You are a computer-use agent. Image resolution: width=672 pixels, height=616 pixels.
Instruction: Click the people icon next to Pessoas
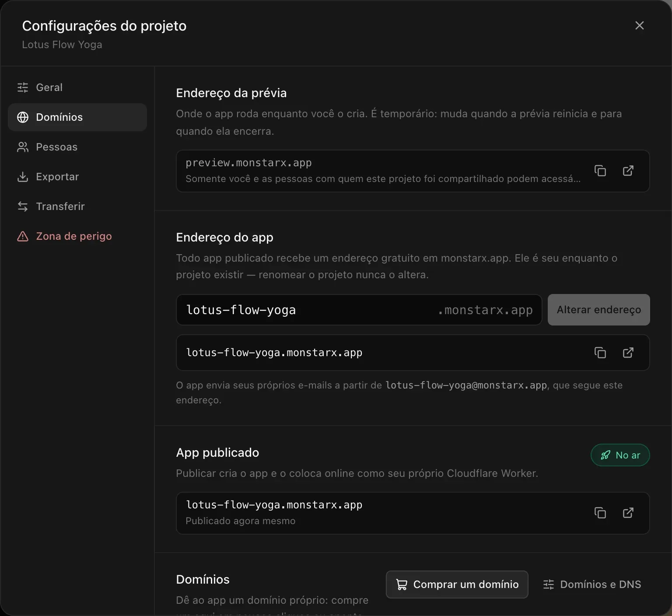pyautogui.click(x=23, y=147)
